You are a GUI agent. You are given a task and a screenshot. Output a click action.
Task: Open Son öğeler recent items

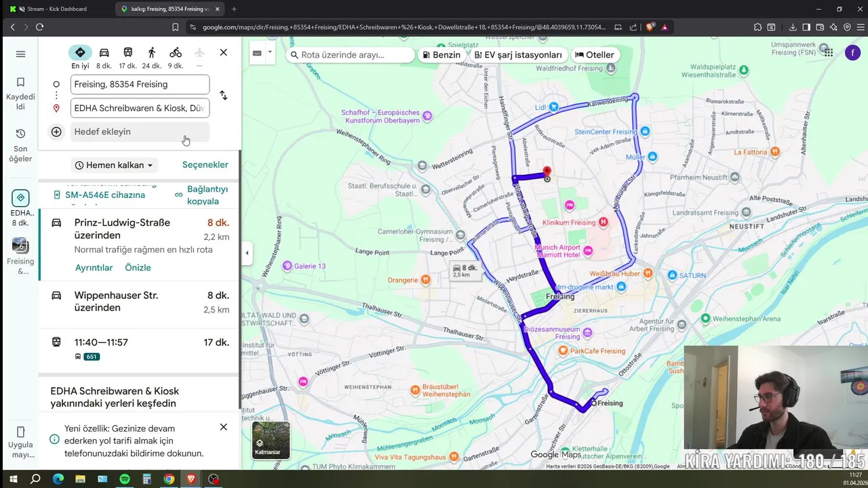20,145
